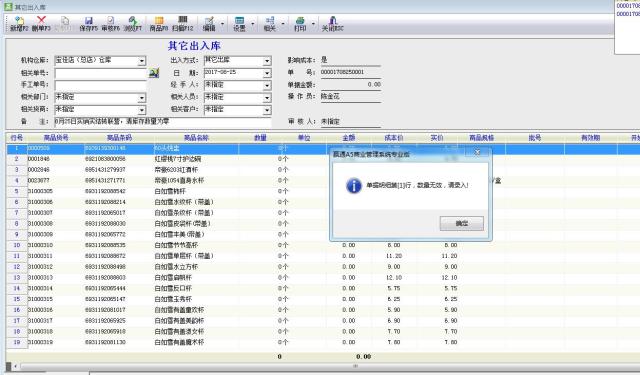
Task: Click the 商品条码 column header
Action: click(x=119, y=138)
